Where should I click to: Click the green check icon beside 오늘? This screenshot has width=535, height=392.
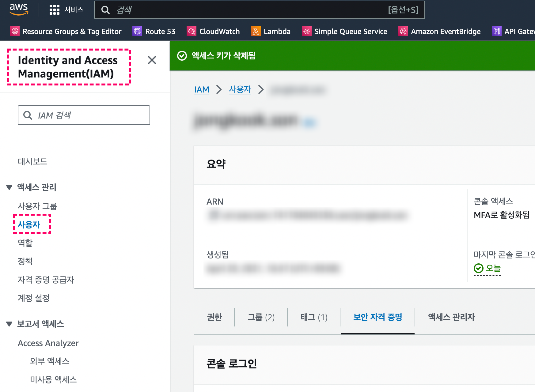(x=479, y=268)
